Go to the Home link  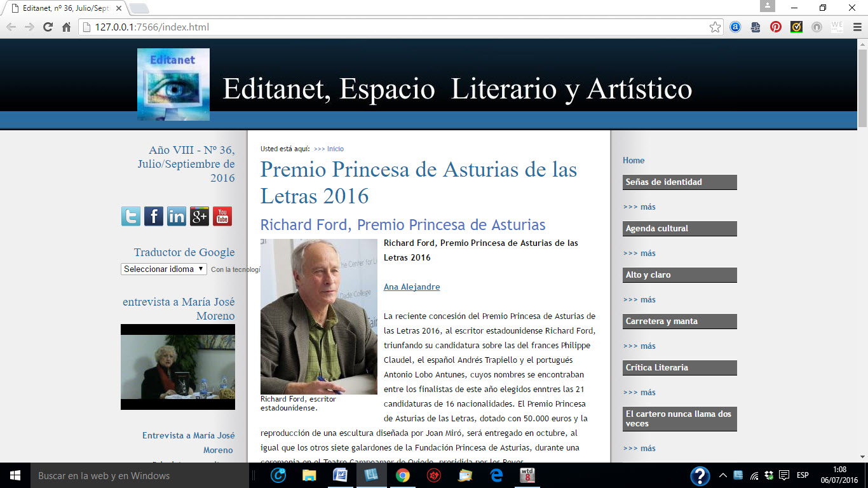[x=634, y=161]
